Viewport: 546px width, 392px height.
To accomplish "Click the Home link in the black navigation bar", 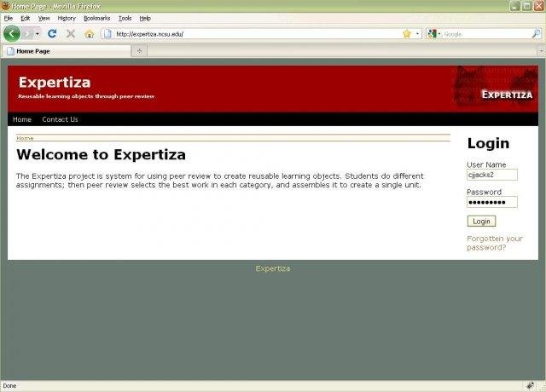I will coord(22,119).
